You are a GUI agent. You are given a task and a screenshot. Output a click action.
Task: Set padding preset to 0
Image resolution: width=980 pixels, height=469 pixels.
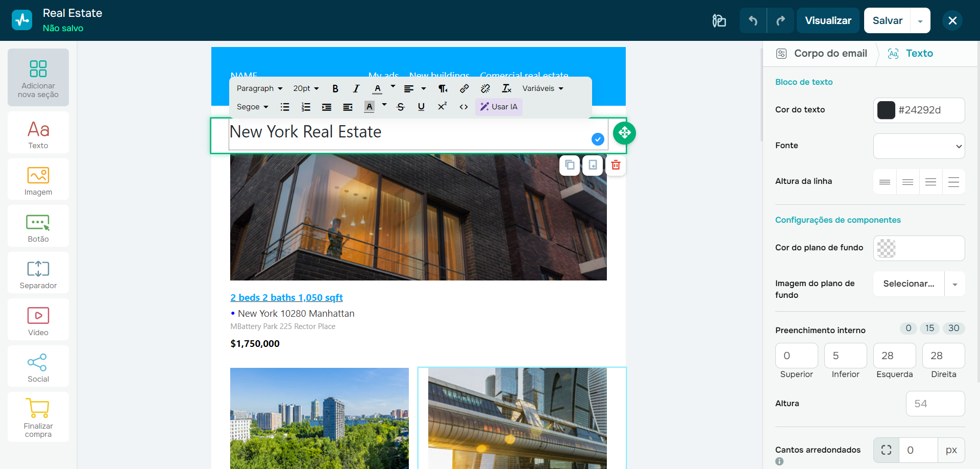click(908, 328)
